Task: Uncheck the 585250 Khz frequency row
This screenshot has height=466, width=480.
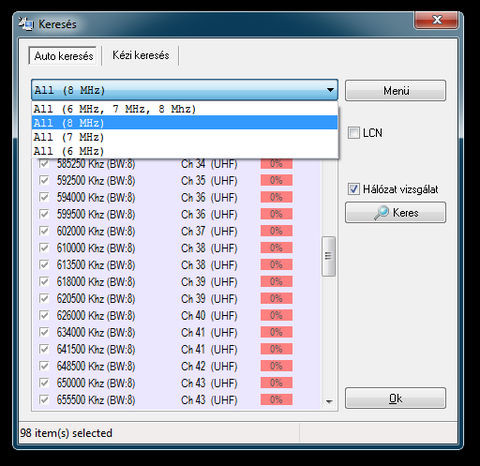Action: click(x=44, y=164)
